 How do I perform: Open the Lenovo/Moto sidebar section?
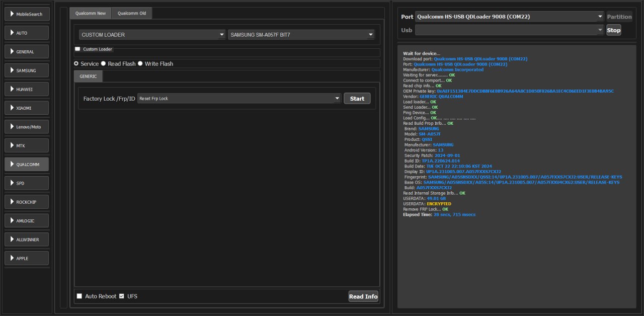coord(27,127)
